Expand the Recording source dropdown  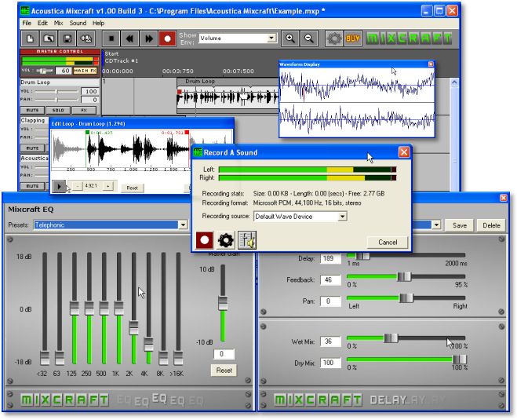tap(343, 216)
